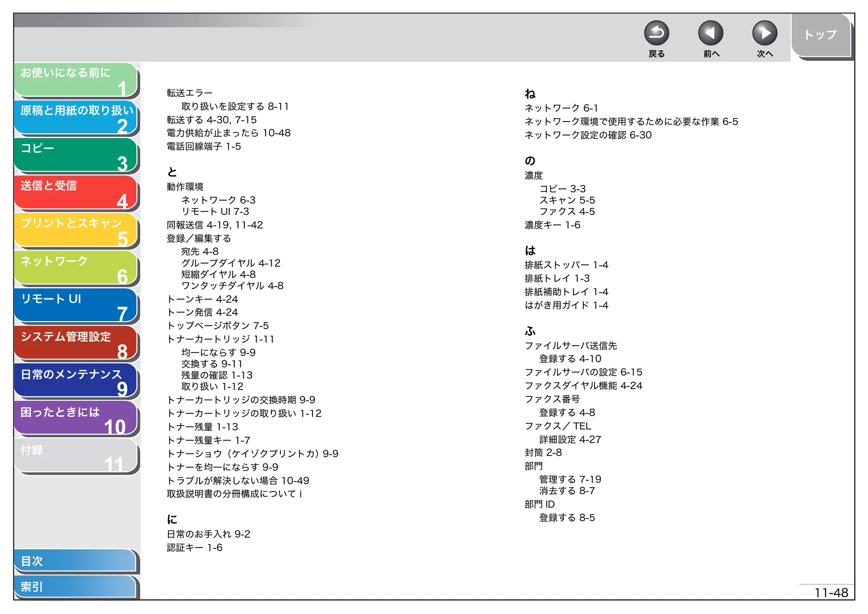
Task: Open 電話回線端子 1-5 entry
Action: pyautogui.click(x=204, y=146)
